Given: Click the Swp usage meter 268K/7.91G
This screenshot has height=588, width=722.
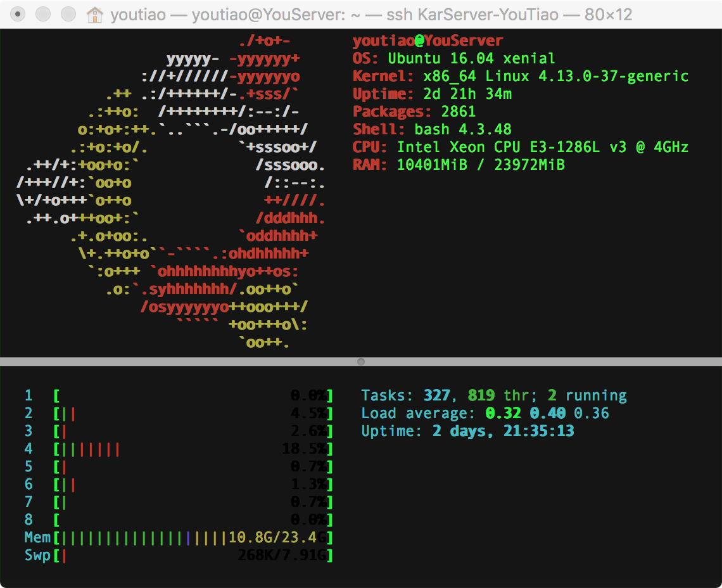Looking at the screenshot, I should coord(193,555).
